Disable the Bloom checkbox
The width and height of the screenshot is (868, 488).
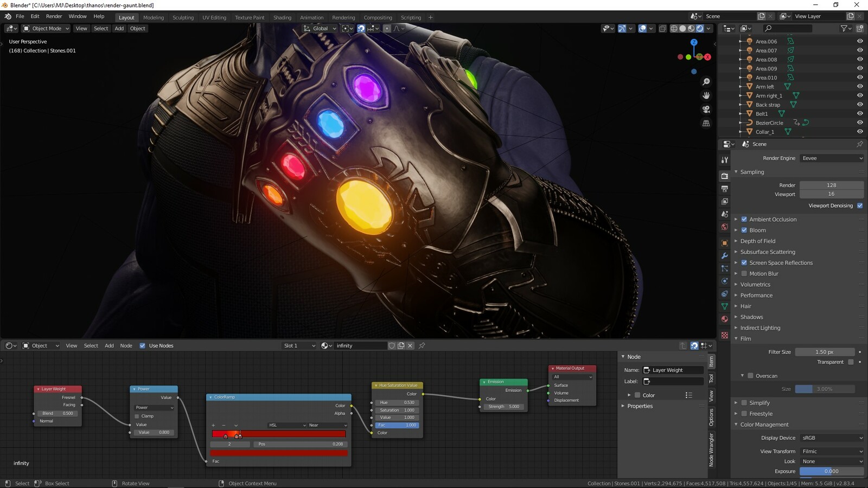[744, 230]
